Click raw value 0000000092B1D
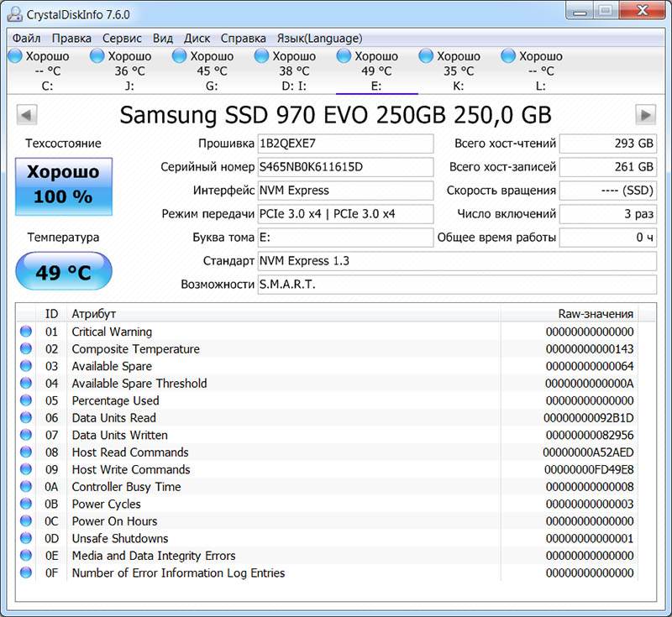The height and width of the screenshot is (617, 672). pos(589,418)
